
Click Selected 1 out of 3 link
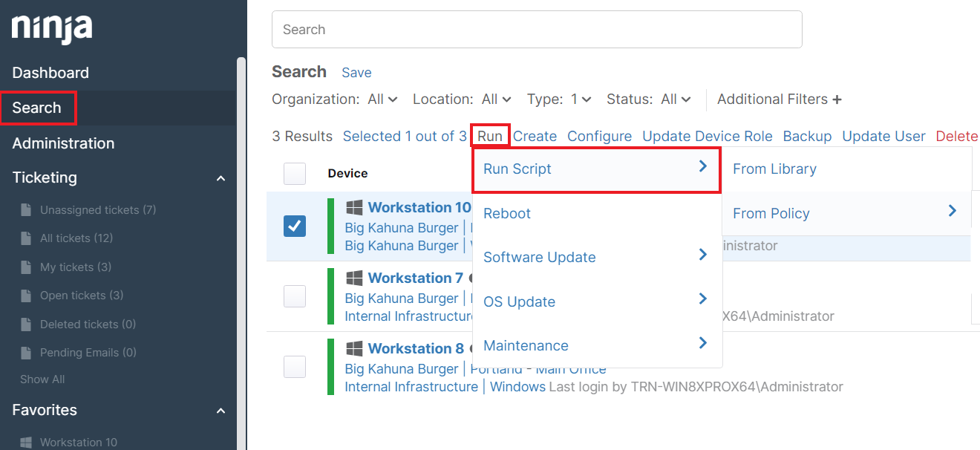click(405, 136)
